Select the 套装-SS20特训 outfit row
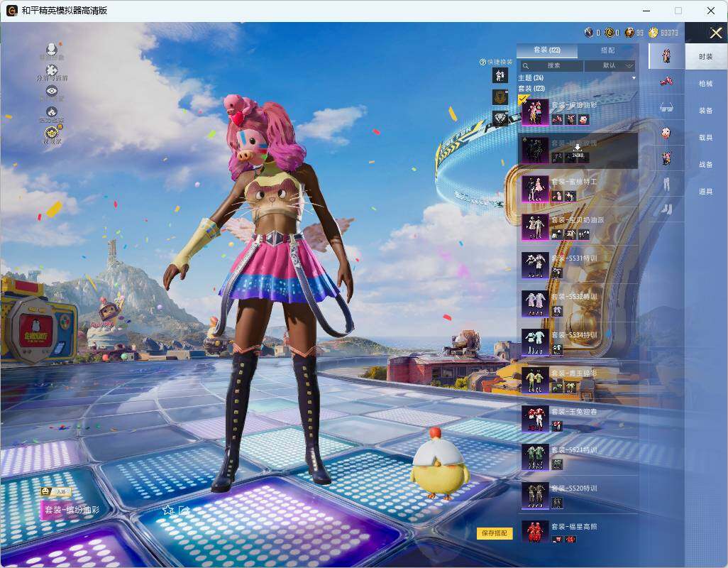 click(x=578, y=496)
